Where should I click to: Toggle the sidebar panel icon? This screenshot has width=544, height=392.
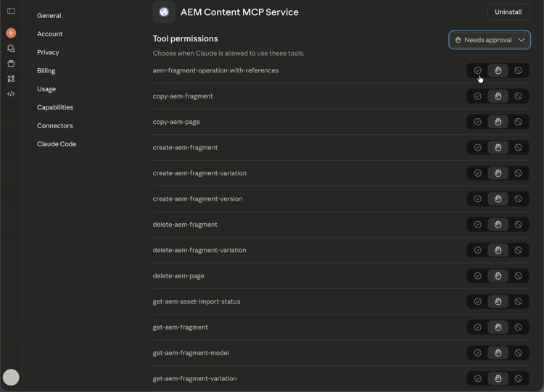tap(11, 11)
